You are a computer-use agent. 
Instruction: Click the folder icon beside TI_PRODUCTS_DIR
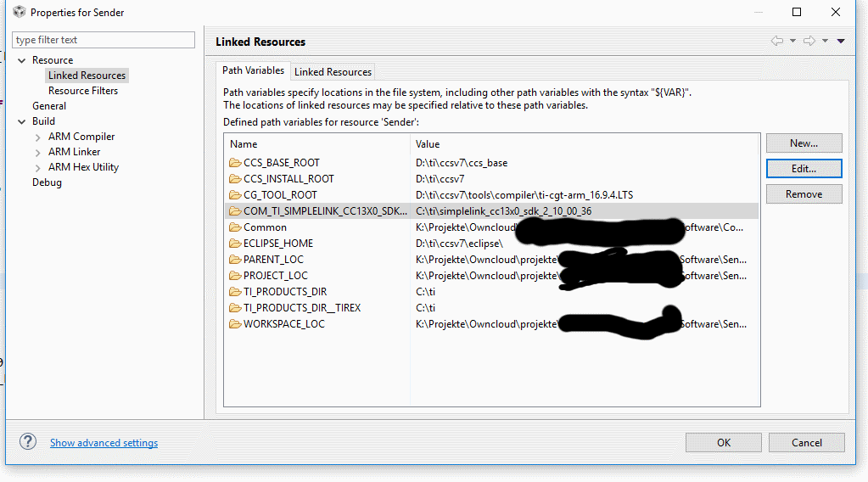235,292
